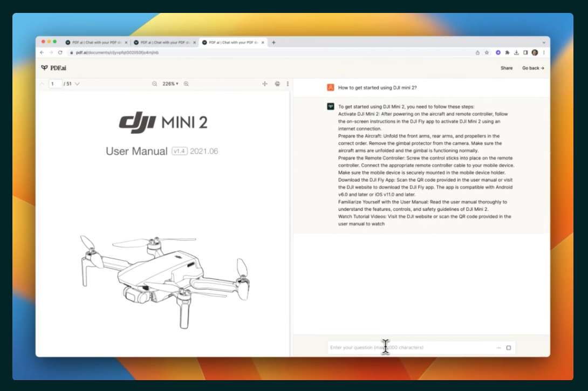Open a new browser tab with plus

tap(274, 43)
